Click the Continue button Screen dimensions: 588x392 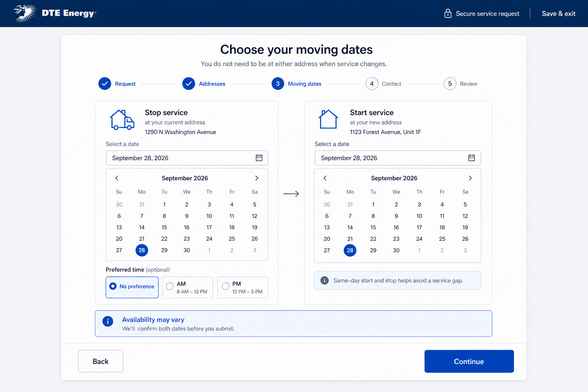469,361
